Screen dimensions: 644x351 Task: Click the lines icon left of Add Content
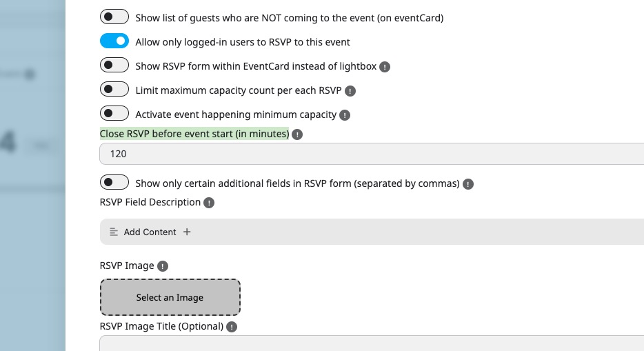114,232
